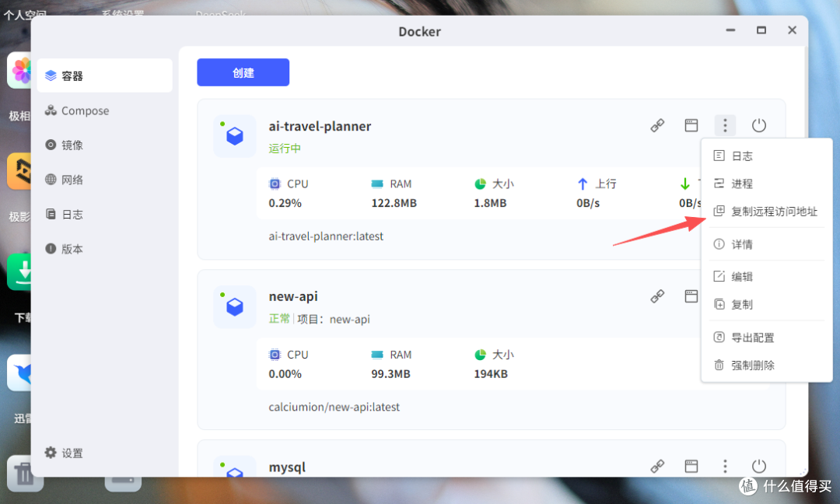The height and width of the screenshot is (504, 840).
Task: Minimize the Docker window
Action: (730, 30)
